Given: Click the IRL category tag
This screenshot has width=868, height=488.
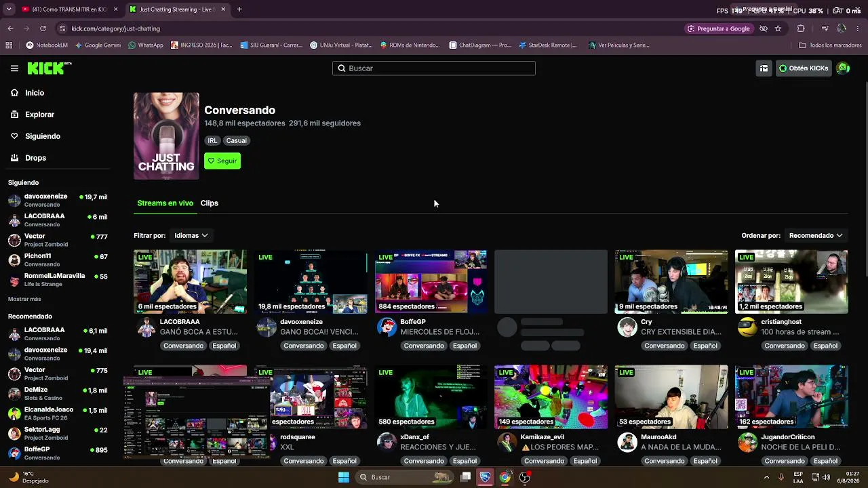Looking at the screenshot, I should [212, 141].
